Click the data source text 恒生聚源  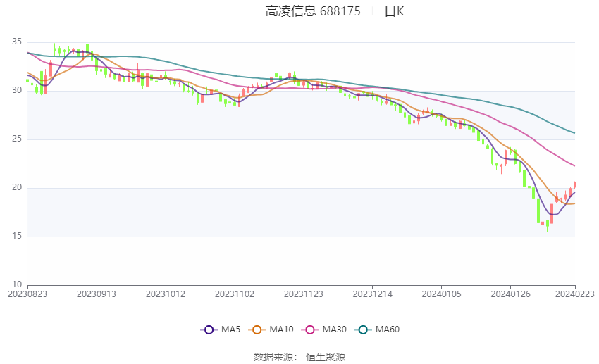[x=326, y=357]
